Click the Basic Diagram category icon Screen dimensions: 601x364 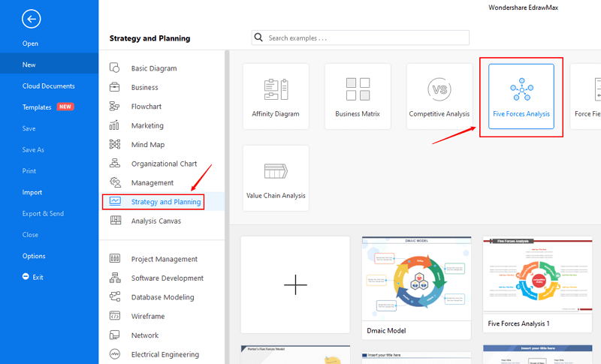pyautogui.click(x=115, y=68)
